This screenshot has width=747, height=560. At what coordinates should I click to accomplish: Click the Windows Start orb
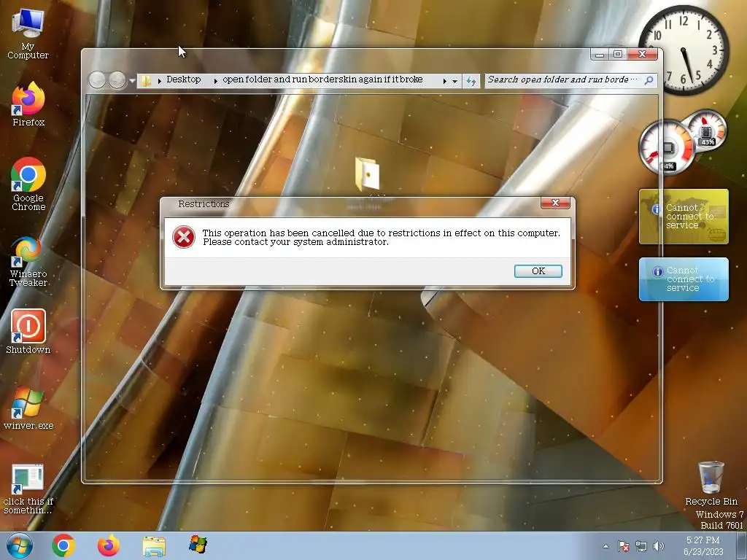(19, 545)
